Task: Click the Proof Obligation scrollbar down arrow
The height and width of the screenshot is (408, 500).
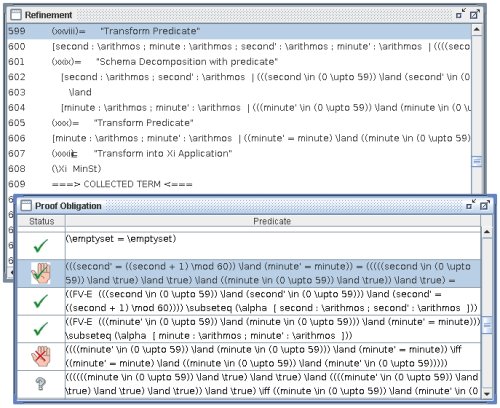Action: [x=487, y=394]
